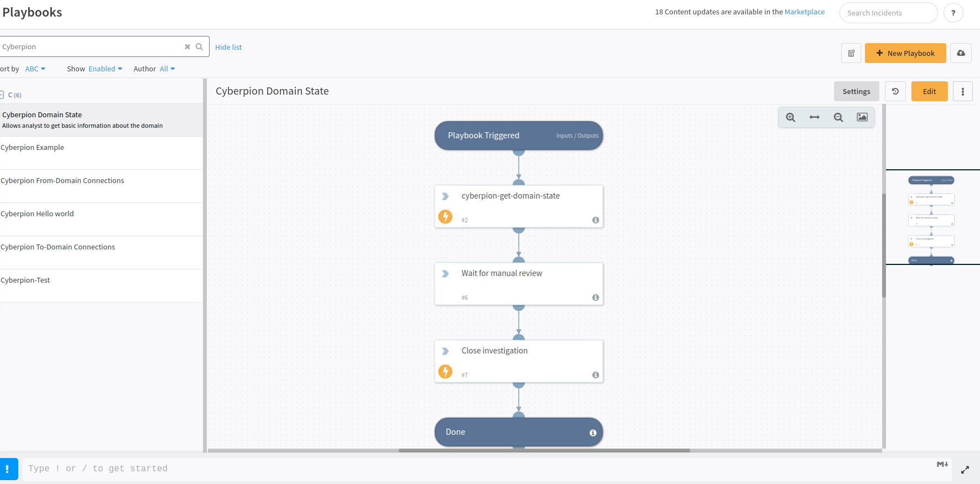The width and height of the screenshot is (980, 484).
Task: Expand the command line panel
Action: [x=965, y=470]
